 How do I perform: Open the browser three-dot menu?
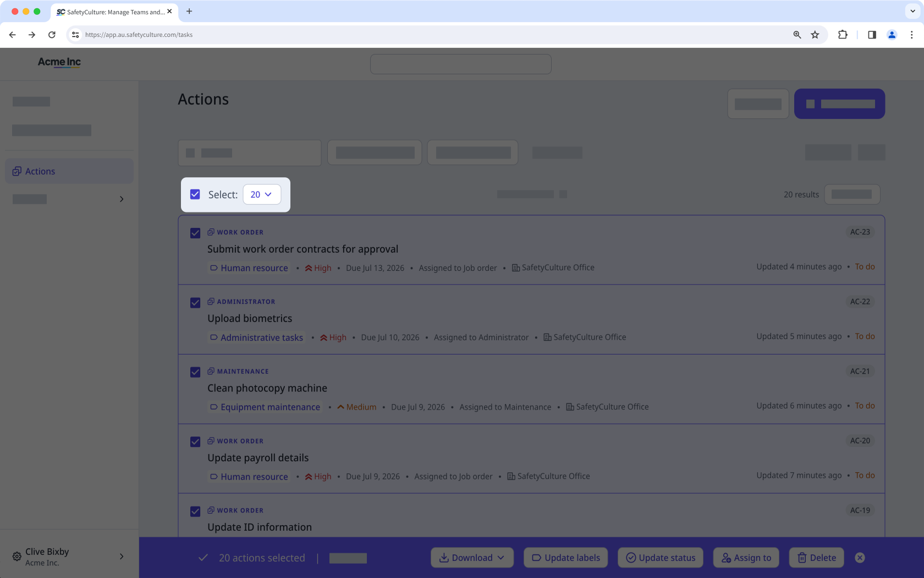click(x=911, y=35)
